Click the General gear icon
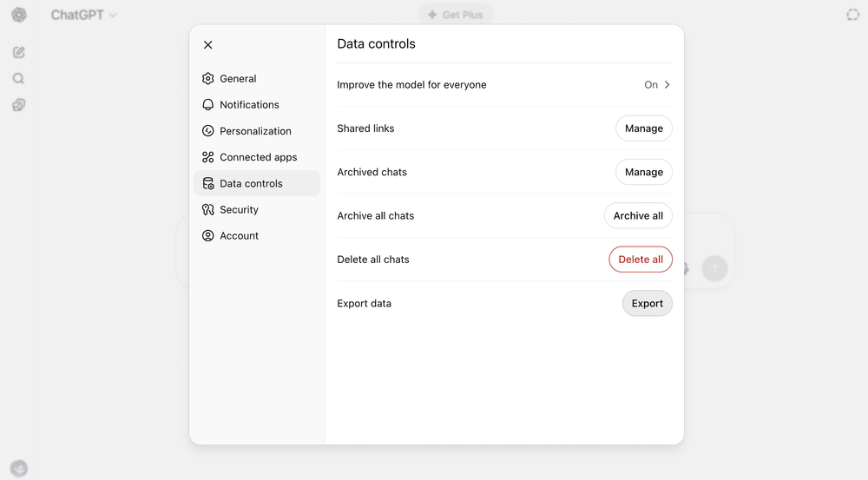868x480 pixels. pos(207,79)
